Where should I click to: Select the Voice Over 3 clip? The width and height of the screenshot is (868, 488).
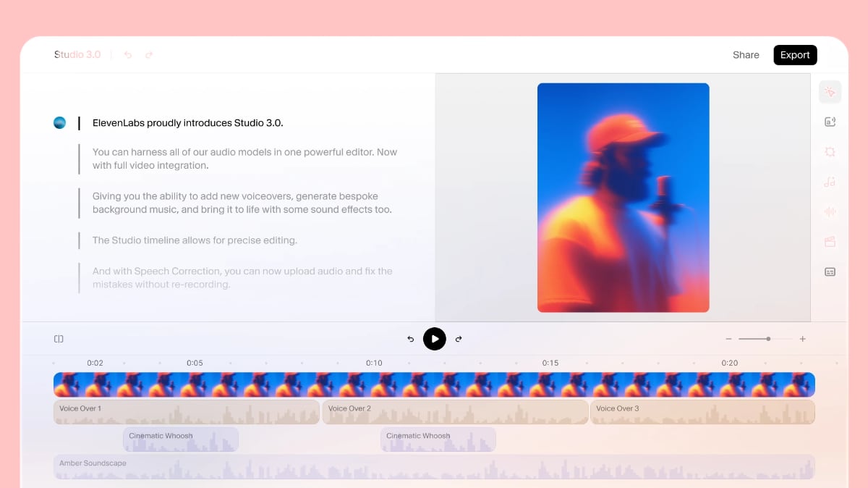point(703,412)
